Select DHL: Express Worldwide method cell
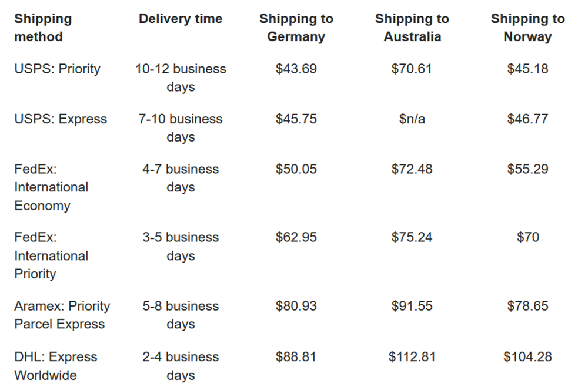This screenshot has width=588, height=387. (56, 366)
